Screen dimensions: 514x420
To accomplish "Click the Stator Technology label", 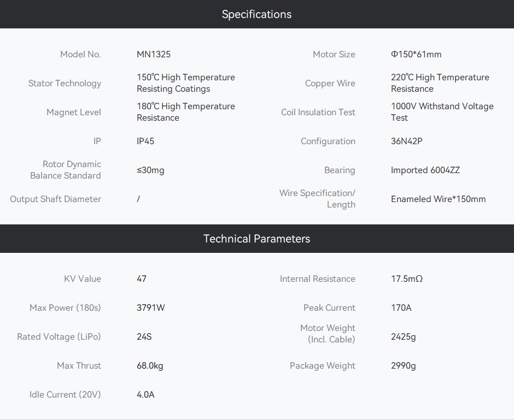I will (x=65, y=84).
